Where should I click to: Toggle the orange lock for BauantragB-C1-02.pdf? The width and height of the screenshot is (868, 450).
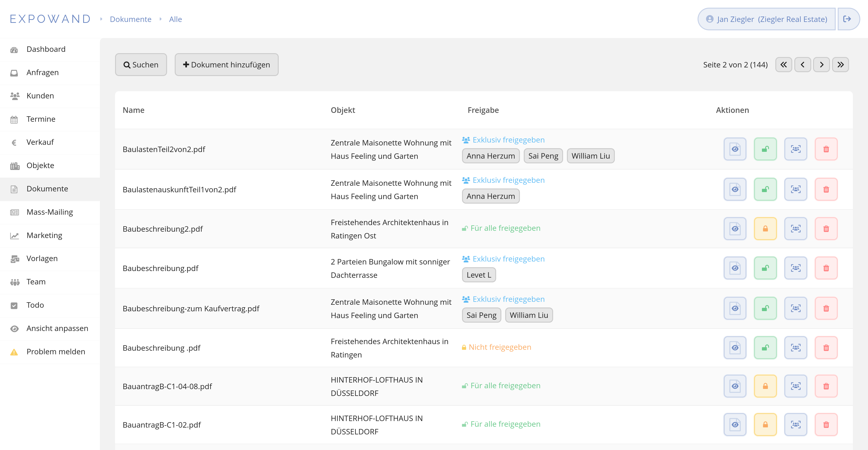765,425
